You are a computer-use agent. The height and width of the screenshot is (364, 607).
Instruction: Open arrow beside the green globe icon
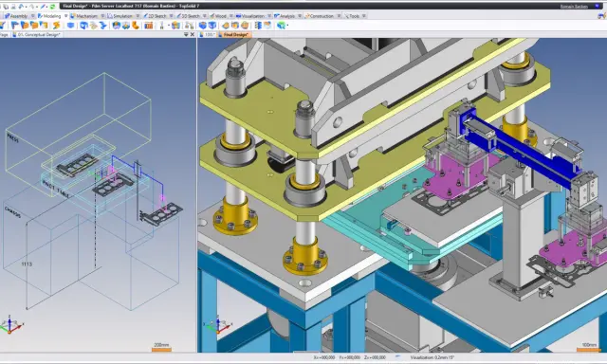coord(287,26)
